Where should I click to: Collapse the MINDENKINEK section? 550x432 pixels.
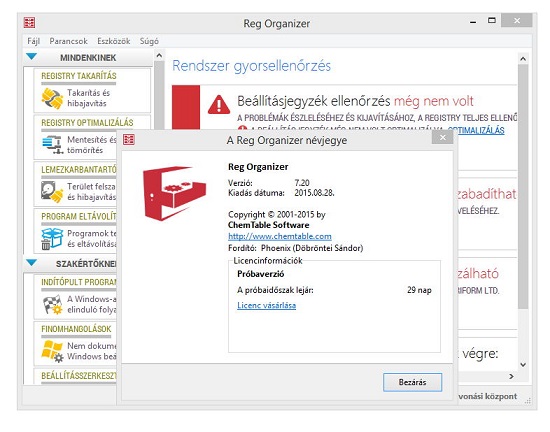pos(32,56)
